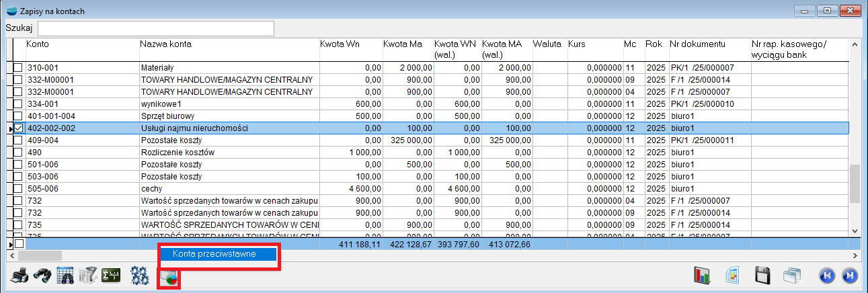Click the blue gears settings icon

[140, 276]
